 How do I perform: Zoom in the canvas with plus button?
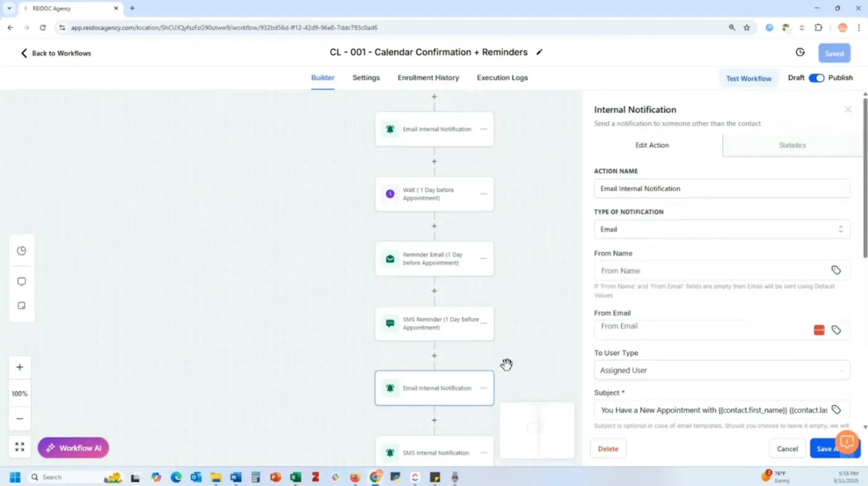click(19, 367)
